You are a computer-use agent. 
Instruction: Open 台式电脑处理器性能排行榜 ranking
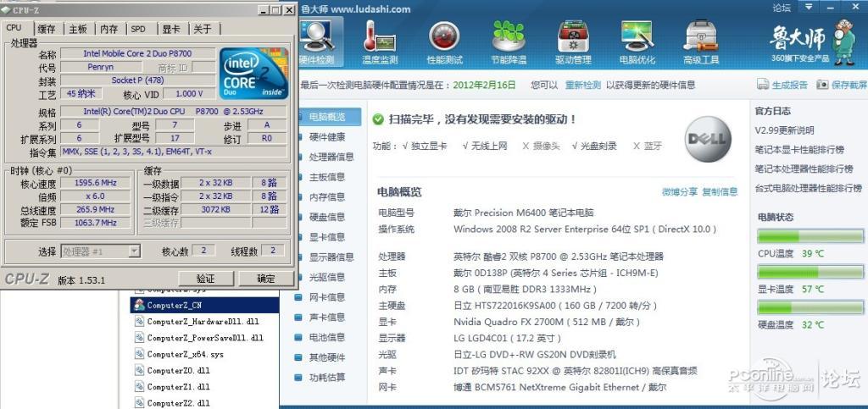pyautogui.click(x=808, y=188)
